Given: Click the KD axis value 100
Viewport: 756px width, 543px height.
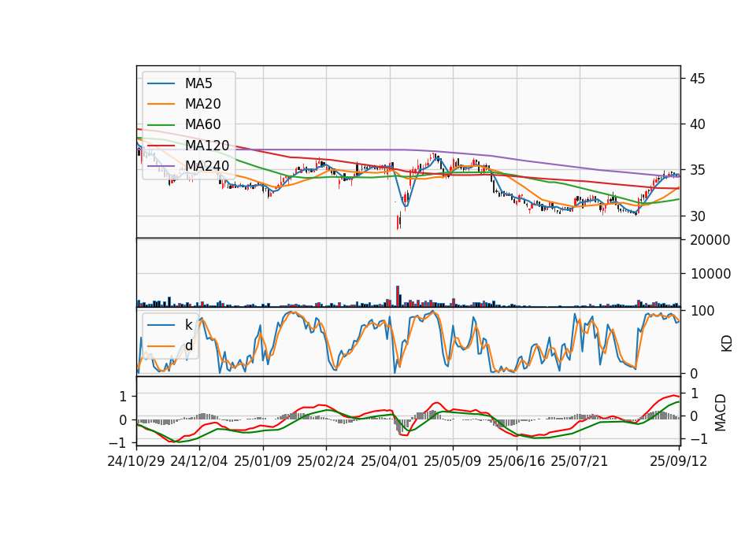Looking at the screenshot, I should point(702,311).
